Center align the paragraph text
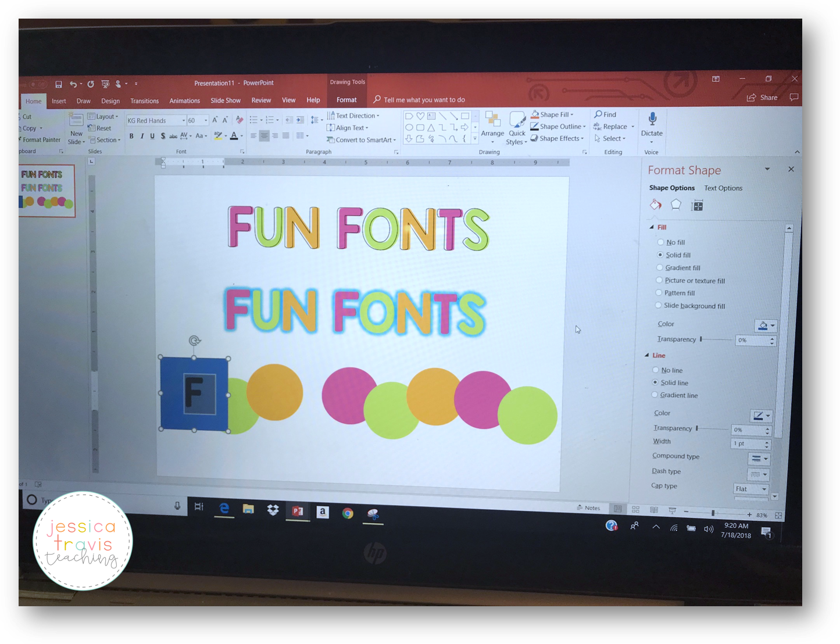840x644 pixels. point(264,136)
